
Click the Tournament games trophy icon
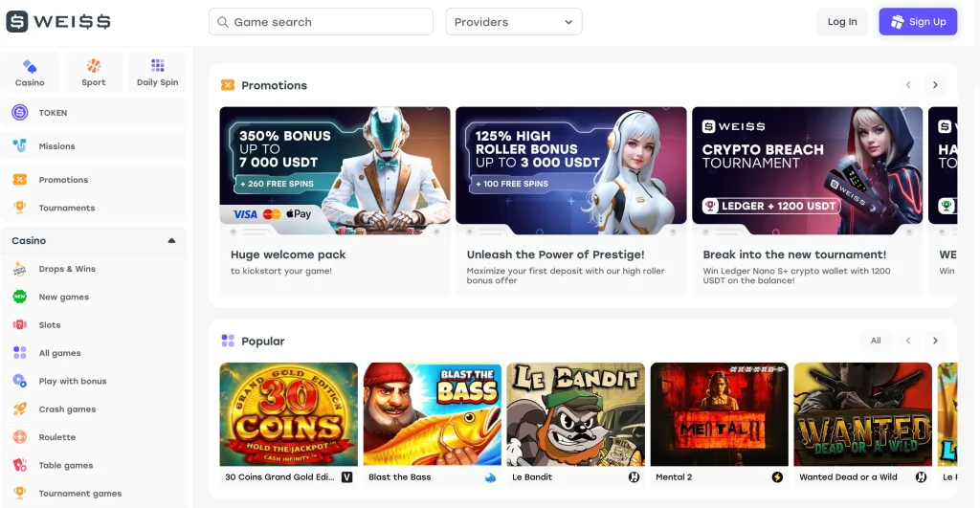pyautogui.click(x=20, y=493)
